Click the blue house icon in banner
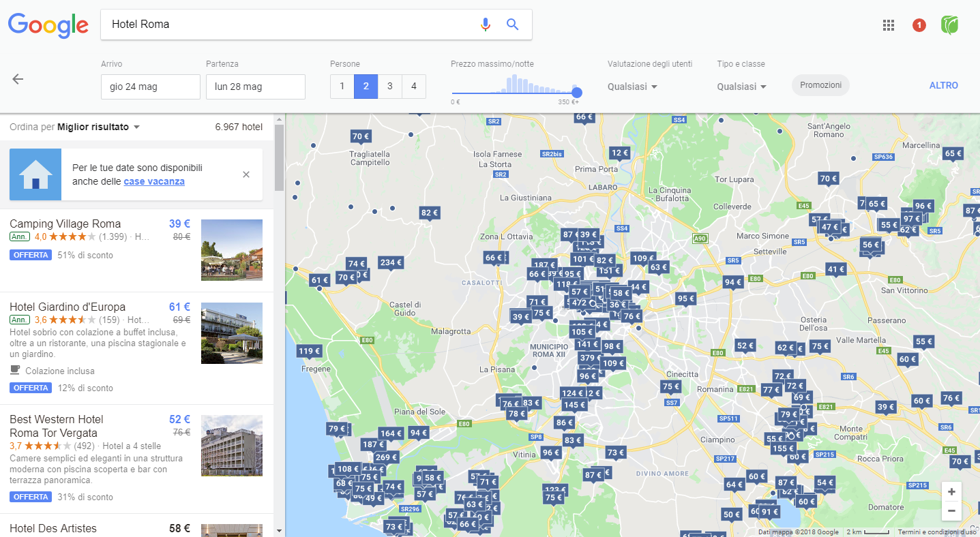The image size is (980, 537). [x=35, y=174]
